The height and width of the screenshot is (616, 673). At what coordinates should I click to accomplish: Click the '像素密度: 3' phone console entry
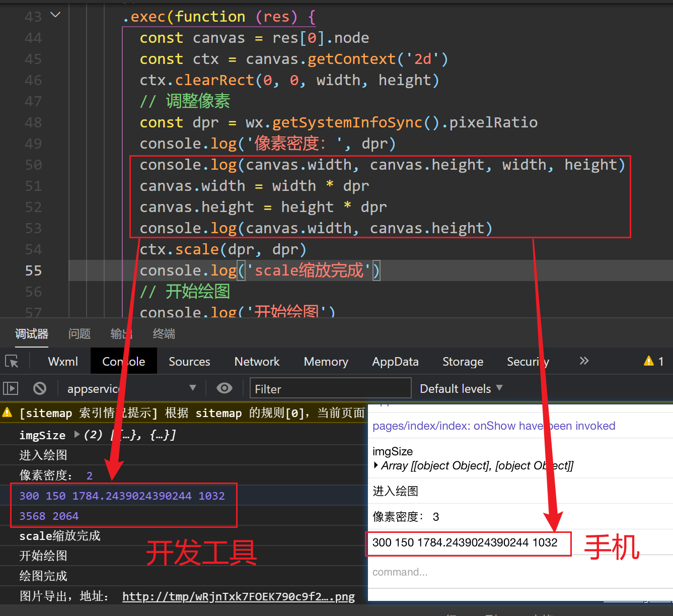click(x=406, y=516)
